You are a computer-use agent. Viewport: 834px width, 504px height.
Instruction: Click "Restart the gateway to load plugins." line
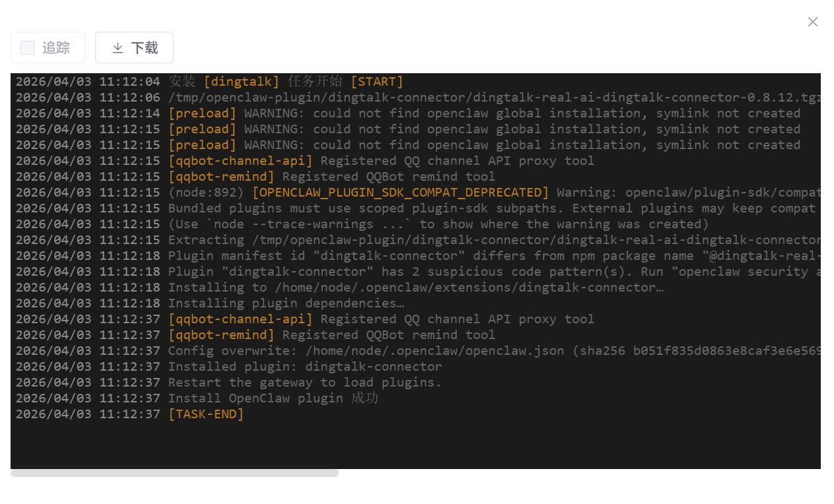pos(304,383)
